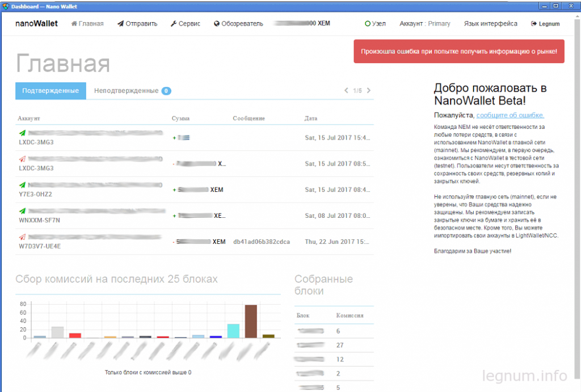Open the Обозреватель explorer menu
581x392 pixels.
238,24
